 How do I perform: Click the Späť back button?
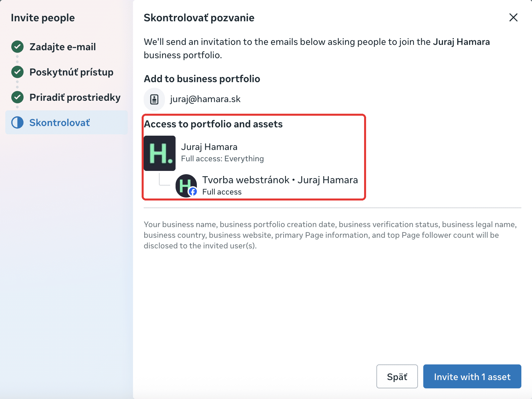[x=397, y=376]
